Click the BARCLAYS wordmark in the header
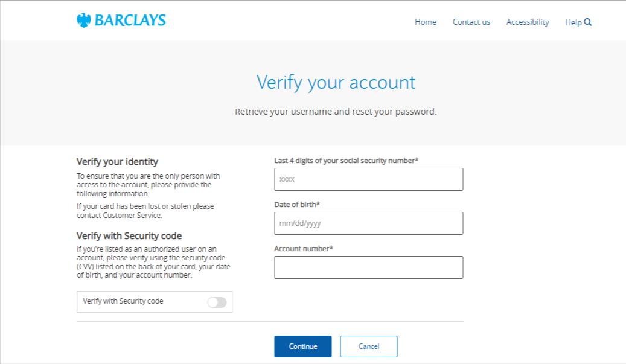Screen dimensions: 626x364 (x=129, y=20)
